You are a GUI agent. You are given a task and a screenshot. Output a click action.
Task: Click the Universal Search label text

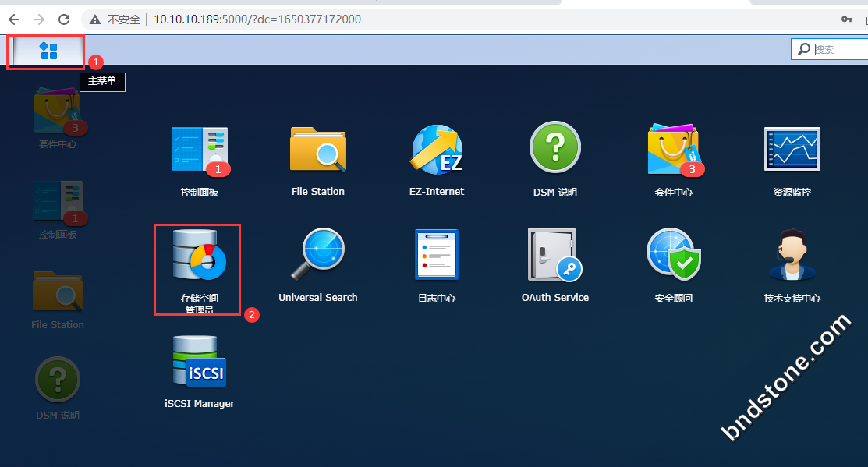coord(317,297)
